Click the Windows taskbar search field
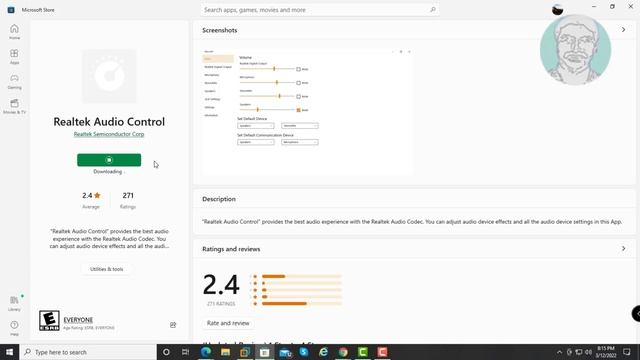Screen dimensions: 640x360 88,352
